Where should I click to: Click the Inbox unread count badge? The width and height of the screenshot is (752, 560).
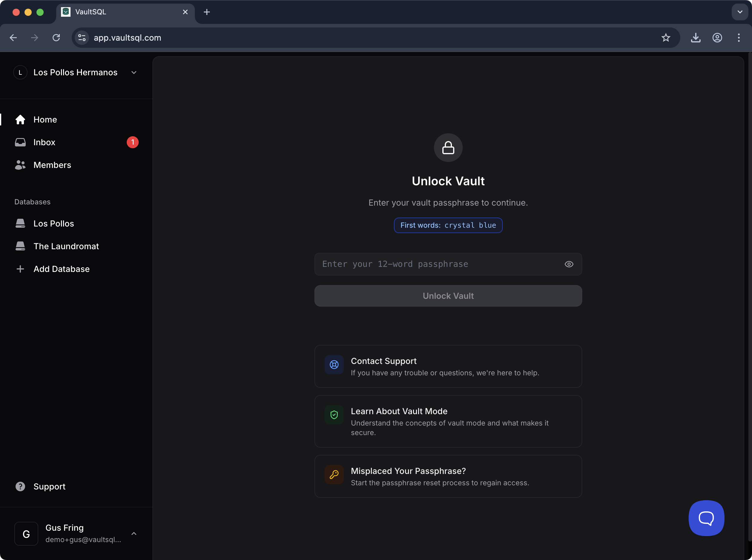[133, 142]
